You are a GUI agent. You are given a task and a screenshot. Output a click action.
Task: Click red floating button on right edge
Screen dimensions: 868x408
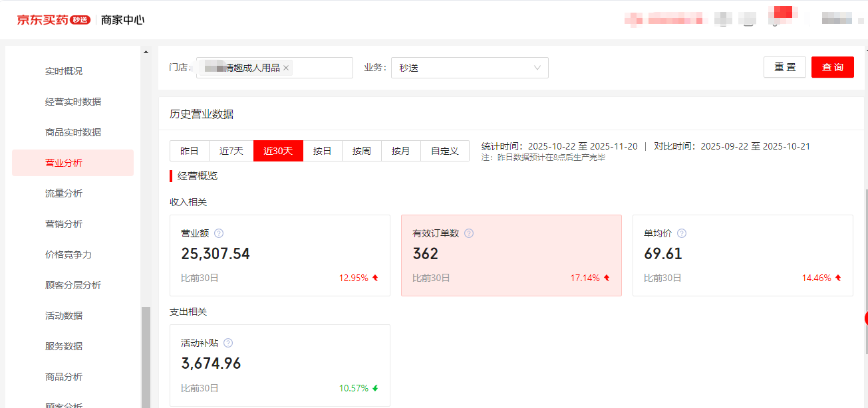coord(865,318)
